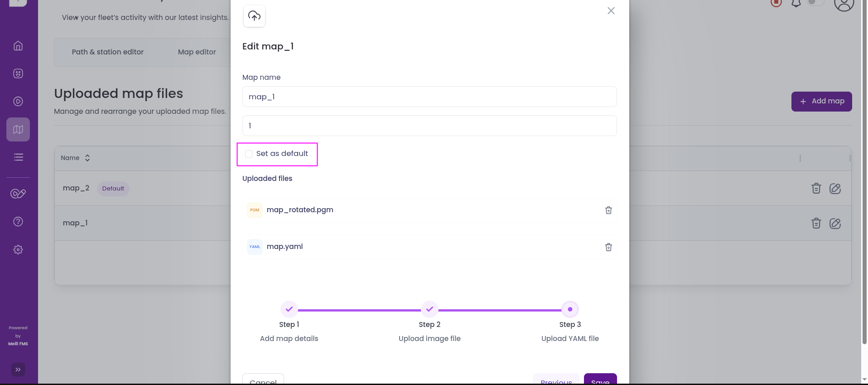Delete the map_rotated.pgm uploaded file

[x=608, y=210]
